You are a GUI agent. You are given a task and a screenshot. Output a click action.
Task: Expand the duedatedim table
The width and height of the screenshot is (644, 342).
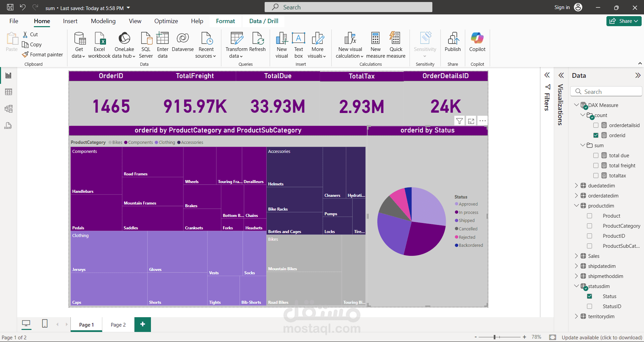(577, 185)
